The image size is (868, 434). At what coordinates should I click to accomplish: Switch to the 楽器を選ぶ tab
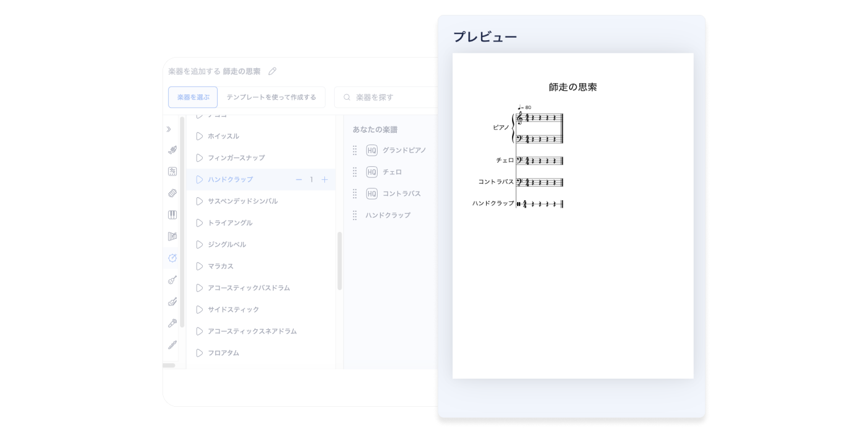point(192,97)
